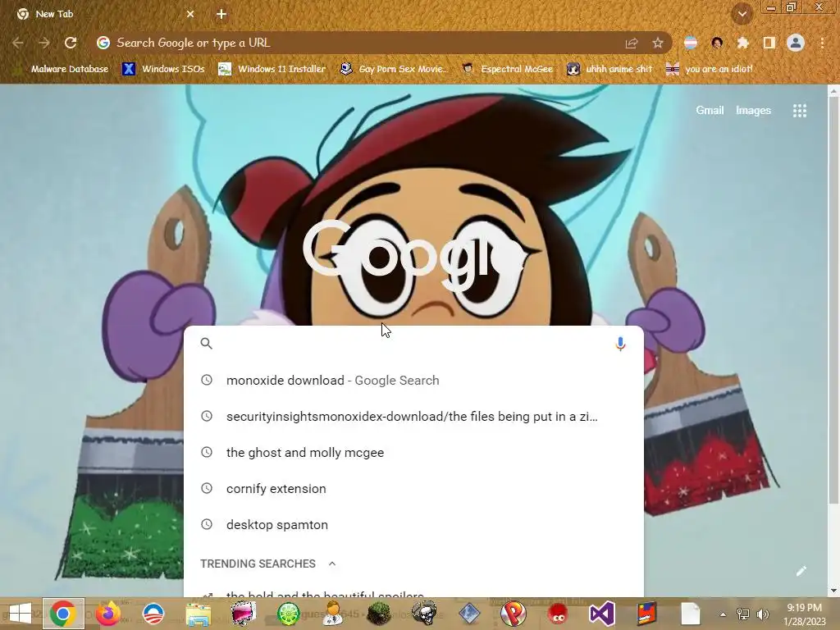Open the Google apps grid

point(799,111)
